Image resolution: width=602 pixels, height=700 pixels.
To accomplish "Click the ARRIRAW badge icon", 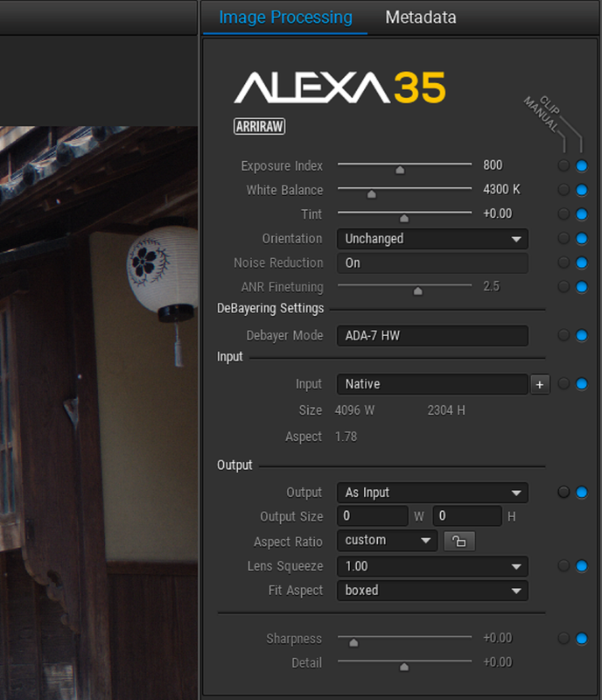I will coord(260,126).
